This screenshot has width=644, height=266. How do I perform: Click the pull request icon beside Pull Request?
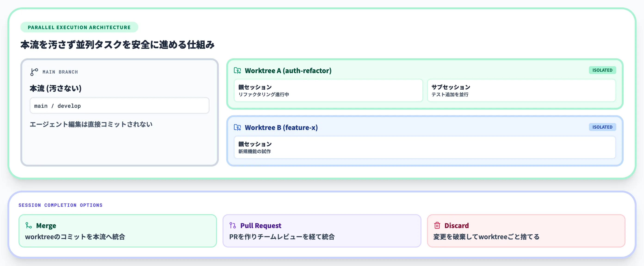click(x=232, y=226)
